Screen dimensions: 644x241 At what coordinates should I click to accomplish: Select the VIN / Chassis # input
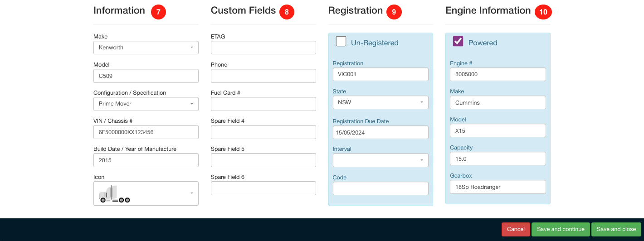pos(146,132)
